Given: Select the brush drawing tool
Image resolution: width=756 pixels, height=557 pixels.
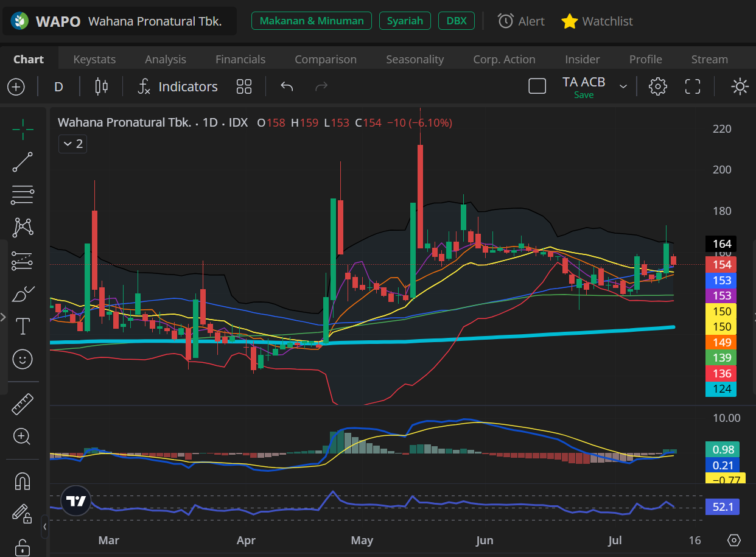Looking at the screenshot, I should point(23,293).
